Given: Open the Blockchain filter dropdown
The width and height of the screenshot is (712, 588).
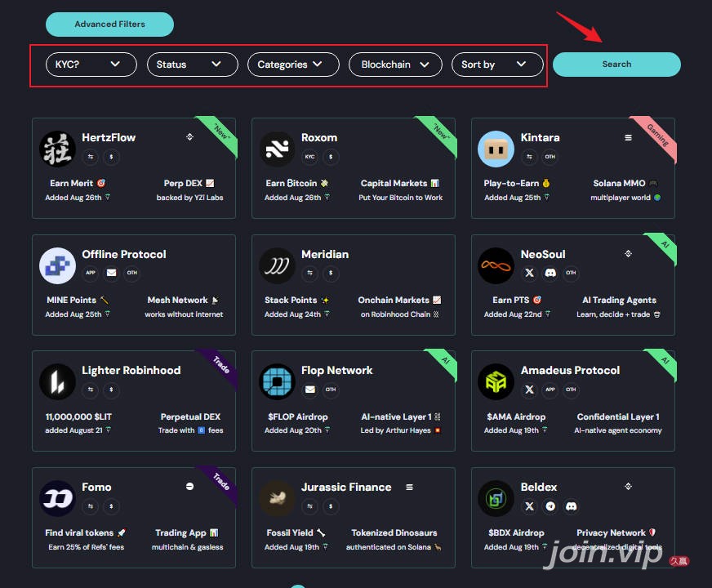Looking at the screenshot, I should pos(395,65).
